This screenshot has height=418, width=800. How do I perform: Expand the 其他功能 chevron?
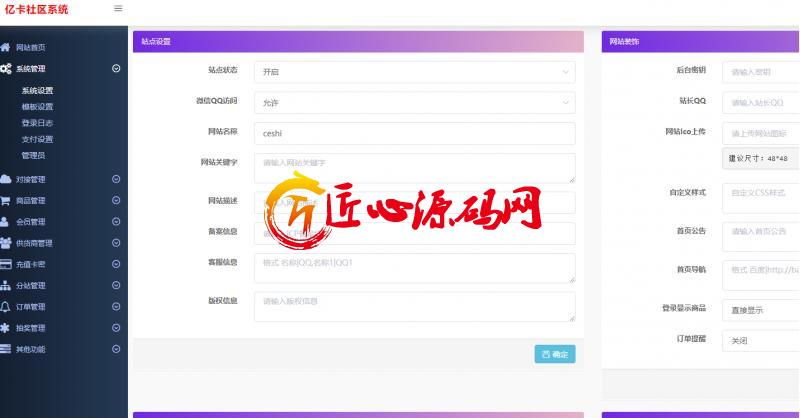pyautogui.click(x=116, y=349)
